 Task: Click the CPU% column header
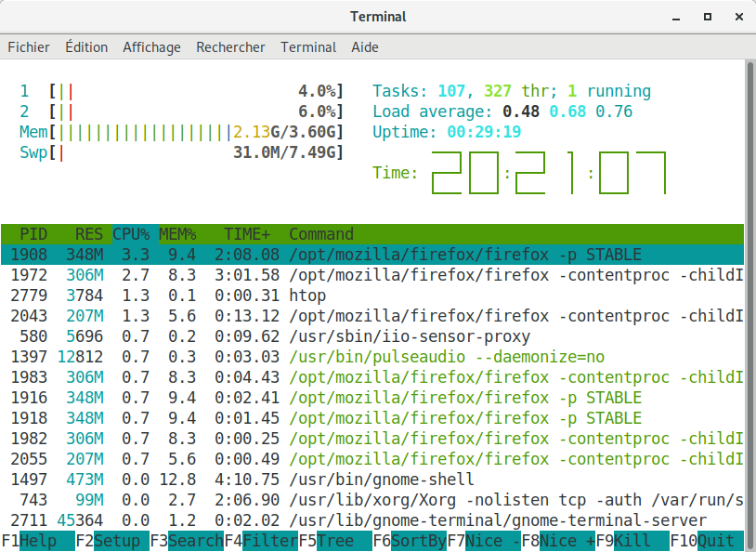(131, 234)
